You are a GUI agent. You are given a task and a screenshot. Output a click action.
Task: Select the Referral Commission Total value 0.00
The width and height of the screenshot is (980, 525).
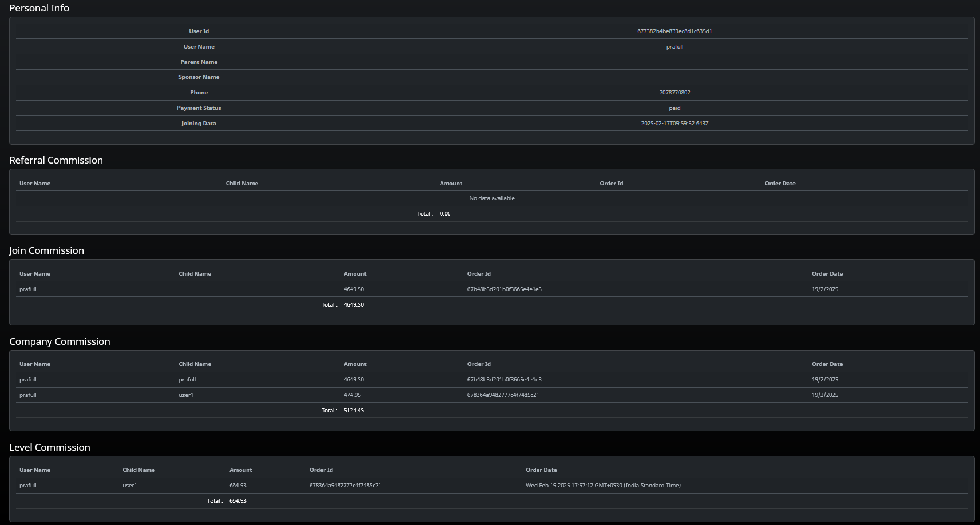(x=445, y=213)
